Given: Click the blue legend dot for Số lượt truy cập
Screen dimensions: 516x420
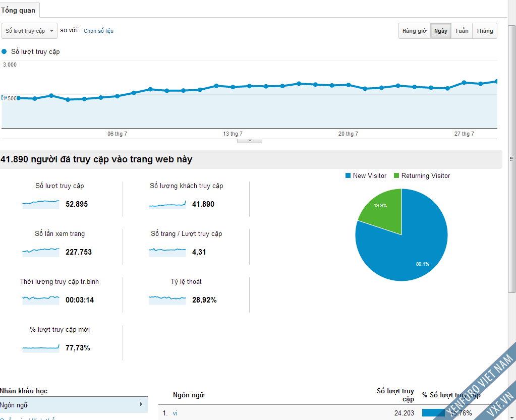Looking at the screenshot, I should click(4, 51).
